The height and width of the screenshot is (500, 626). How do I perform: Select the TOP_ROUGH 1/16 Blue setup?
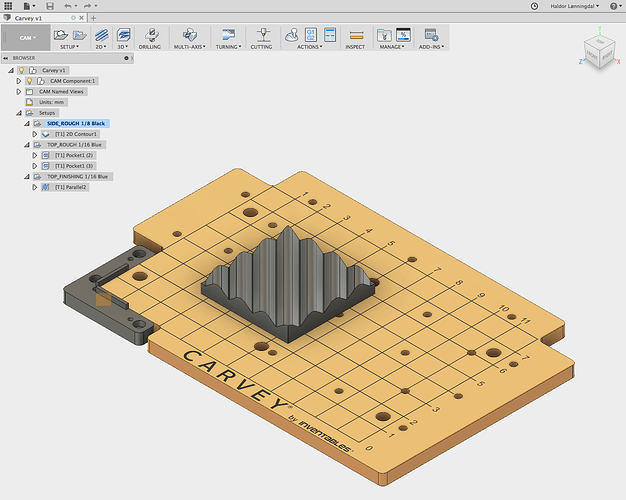[74, 145]
